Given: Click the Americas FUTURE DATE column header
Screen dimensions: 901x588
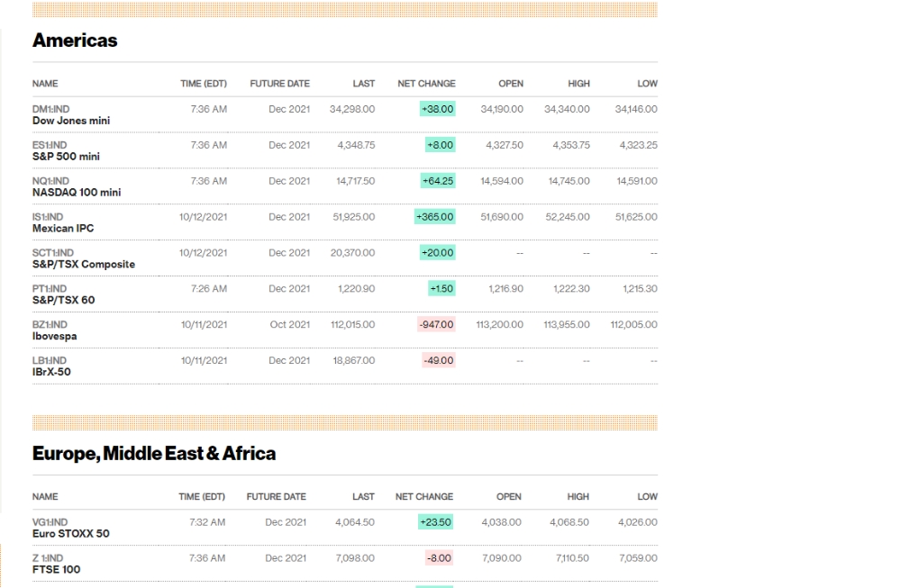Looking at the screenshot, I should tap(280, 83).
